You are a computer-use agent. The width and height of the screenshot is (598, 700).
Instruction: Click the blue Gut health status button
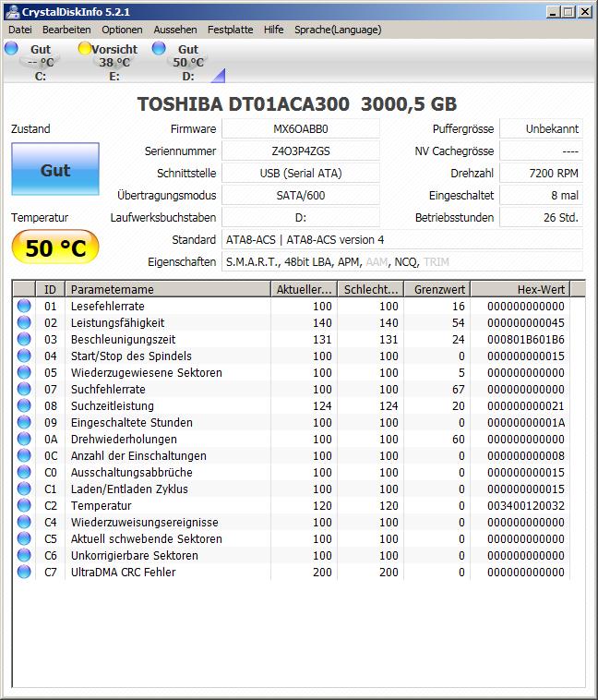(55, 169)
